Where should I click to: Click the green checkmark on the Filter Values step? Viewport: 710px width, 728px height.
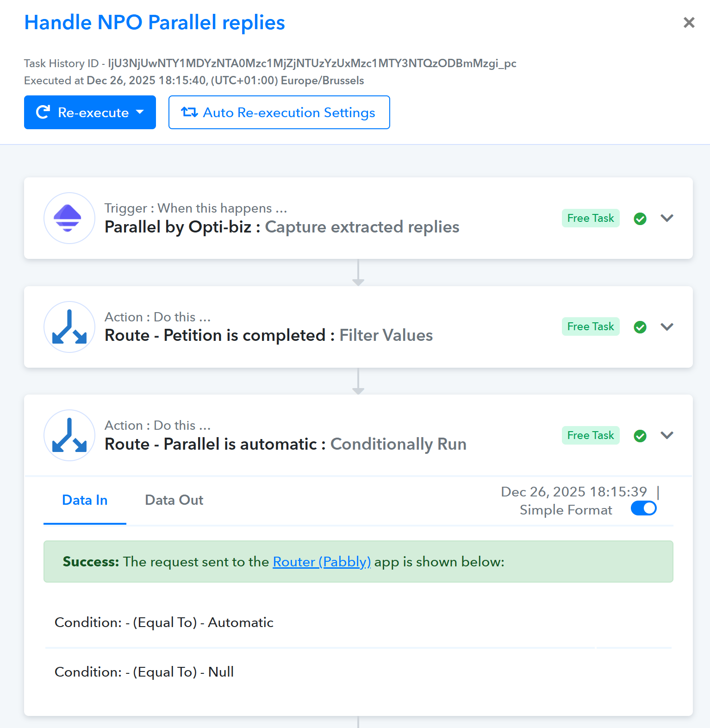tap(640, 327)
